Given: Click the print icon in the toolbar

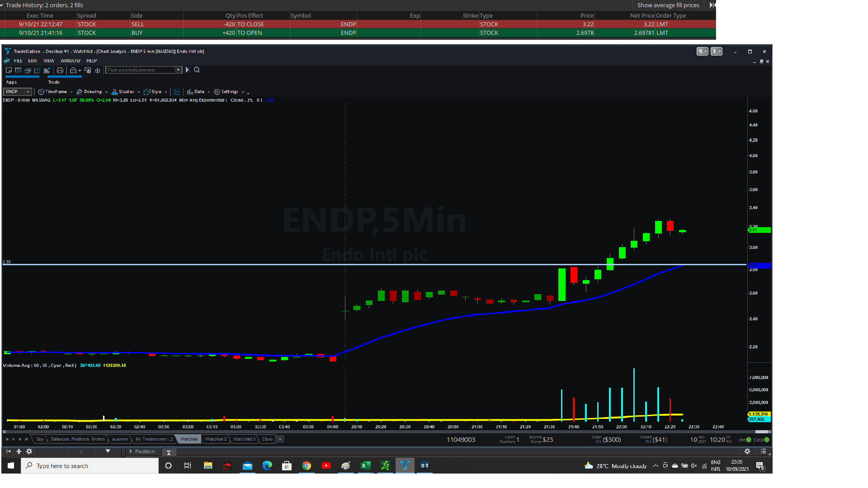Looking at the screenshot, I should coord(60,70).
